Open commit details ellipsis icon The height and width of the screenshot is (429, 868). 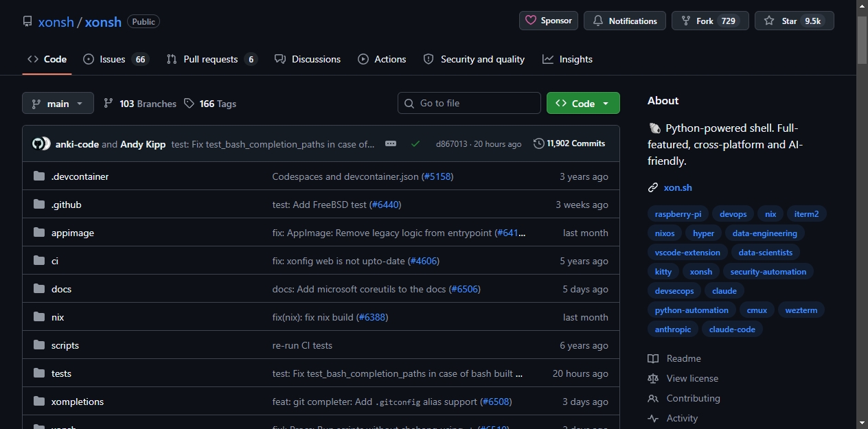click(391, 143)
